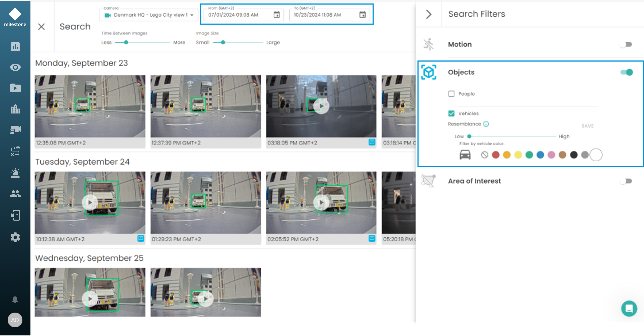Select the blue vehicle color swatch
Screen dimensions: 644x336
[x=540, y=155]
